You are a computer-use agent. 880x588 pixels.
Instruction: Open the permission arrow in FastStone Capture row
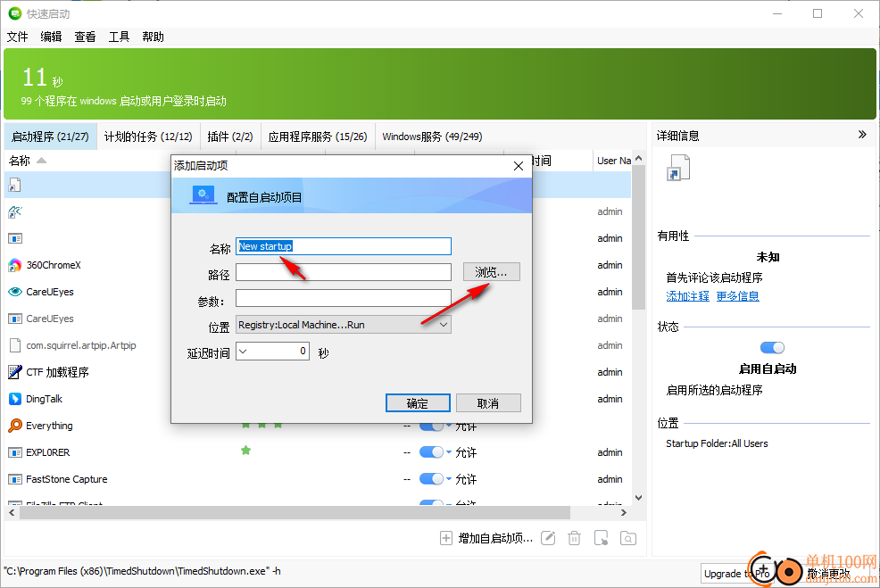(x=449, y=478)
